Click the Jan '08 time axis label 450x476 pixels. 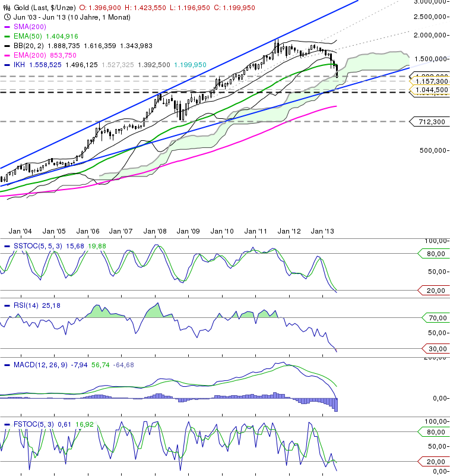pos(155,231)
